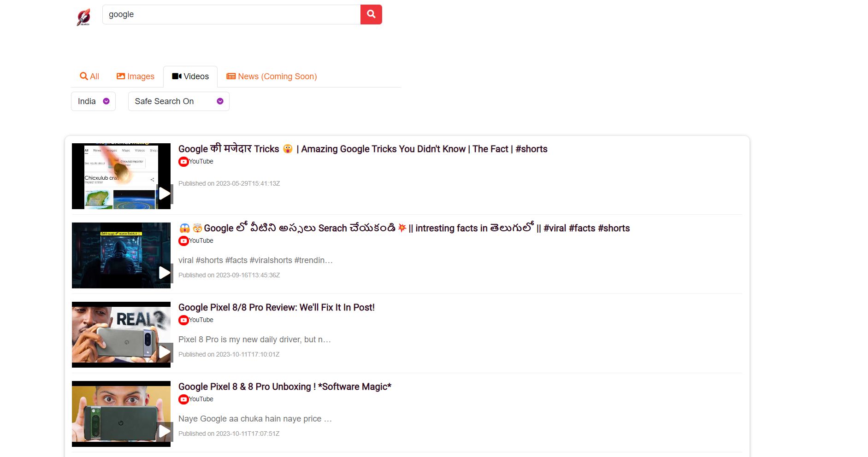The width and height of the screenshot is (868, 457).
Task: Switch to the All tab
Action: pyautogui.click(x=89, y=76)
